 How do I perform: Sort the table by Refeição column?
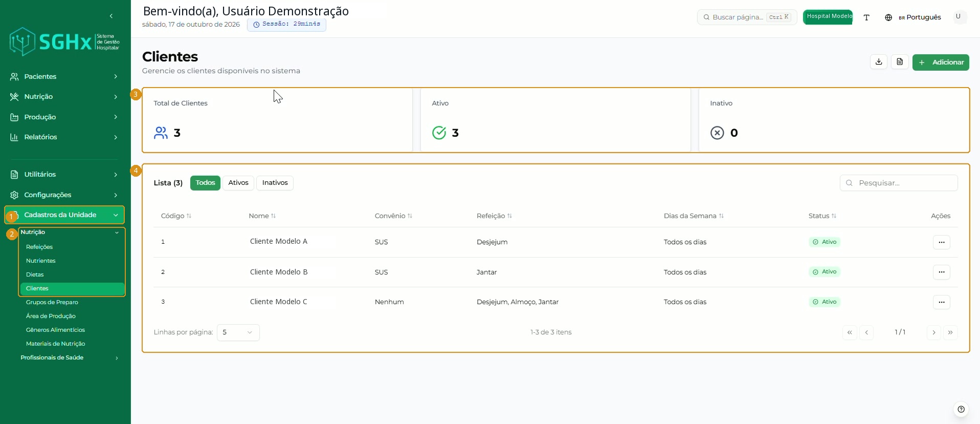click(494, 216)
